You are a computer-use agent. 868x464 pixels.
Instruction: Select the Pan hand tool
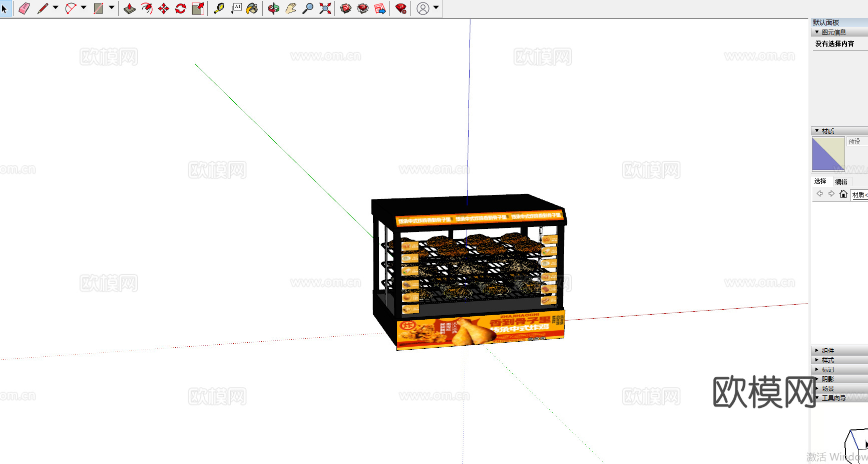pos(291,9)
